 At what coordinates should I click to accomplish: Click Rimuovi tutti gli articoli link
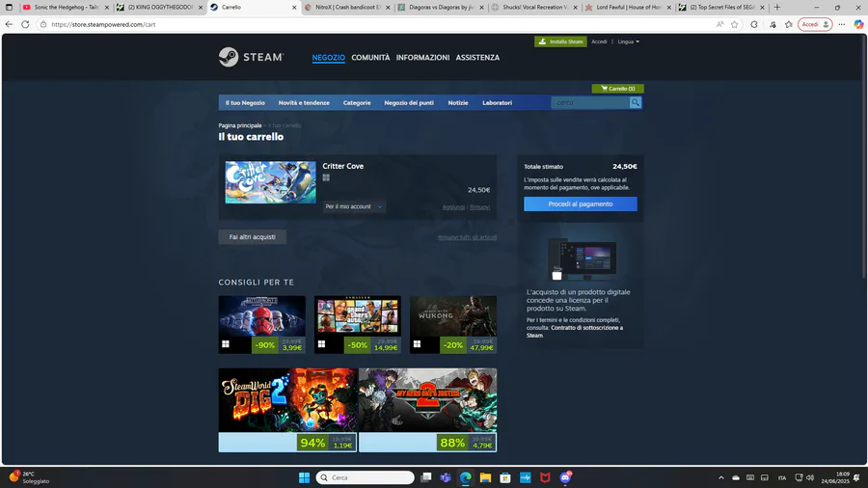(x=467, y=237)
